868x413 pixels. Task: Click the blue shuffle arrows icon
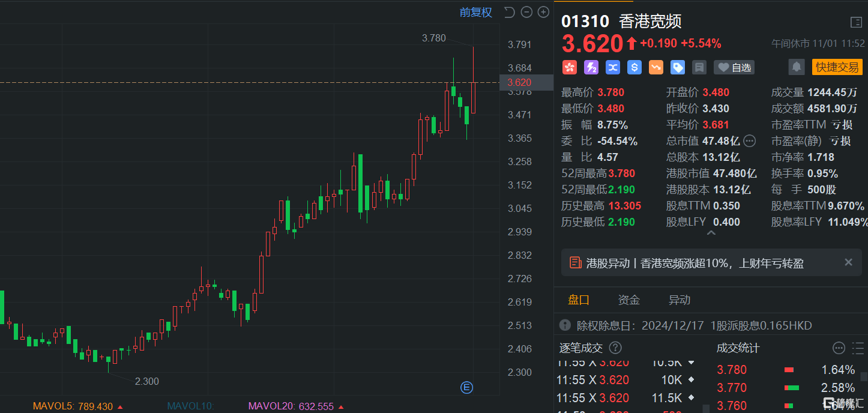(x=613, y=67)
